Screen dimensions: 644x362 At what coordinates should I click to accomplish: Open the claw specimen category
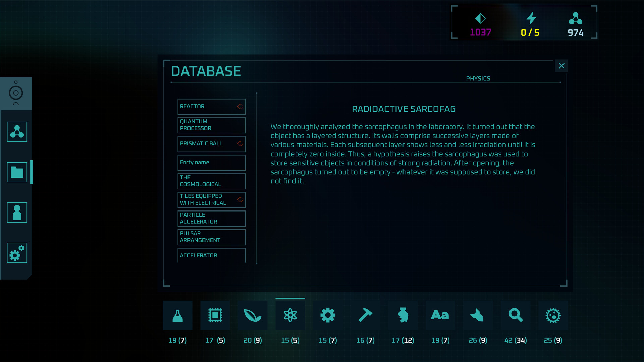click(478, 315)
